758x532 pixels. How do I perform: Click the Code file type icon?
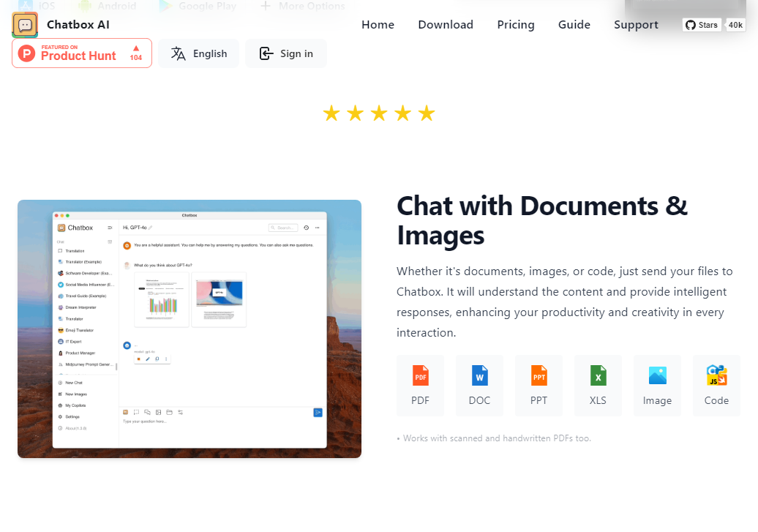click(716, 376)
